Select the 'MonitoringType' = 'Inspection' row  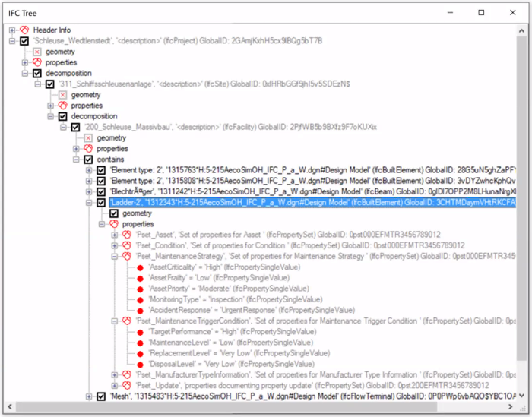tap(236, 299)
